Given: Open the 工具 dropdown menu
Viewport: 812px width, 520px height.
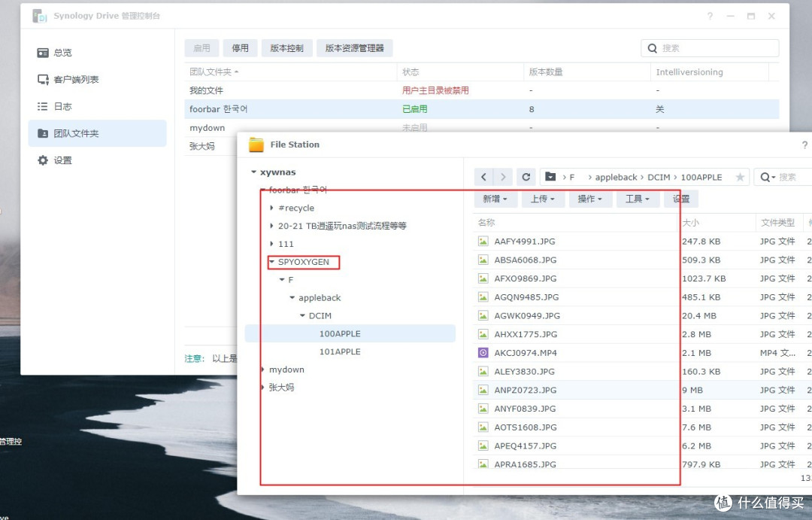Looking at the screenshot, I should [638, 199].
